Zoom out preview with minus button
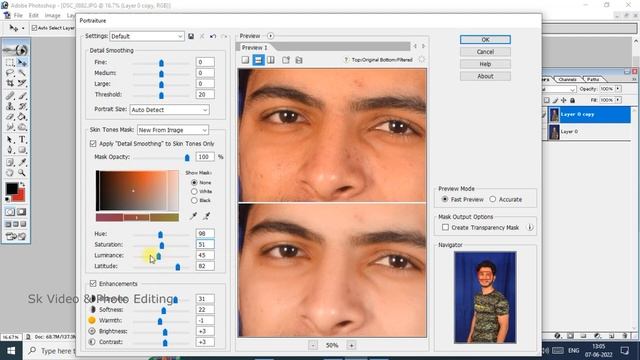Image resolution: width=640 pixels, height=360 pixels. click(313, 345)
